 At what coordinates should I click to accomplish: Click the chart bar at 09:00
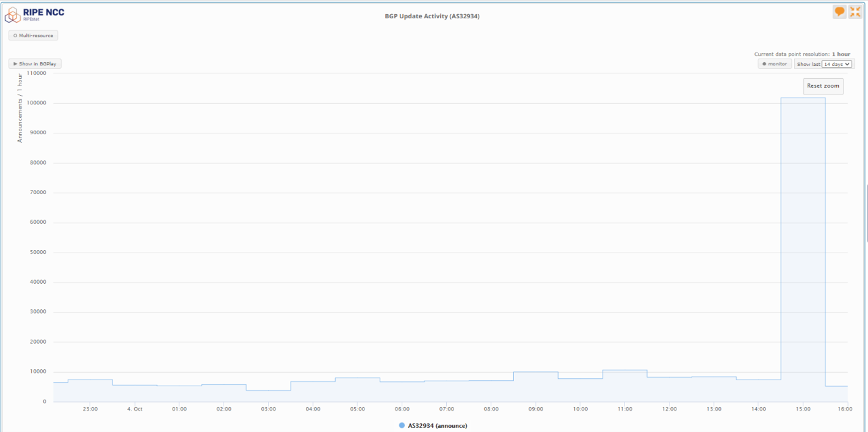click(535, 387)
